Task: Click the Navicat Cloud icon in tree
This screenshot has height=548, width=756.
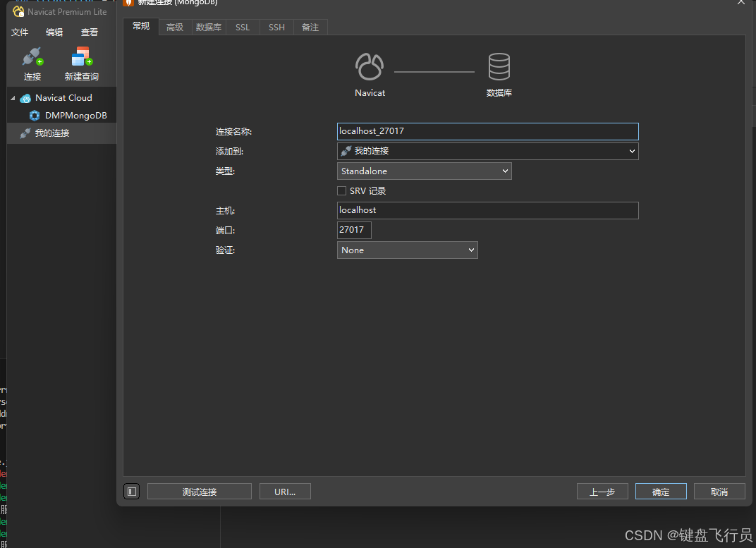Action: (25, 98)
